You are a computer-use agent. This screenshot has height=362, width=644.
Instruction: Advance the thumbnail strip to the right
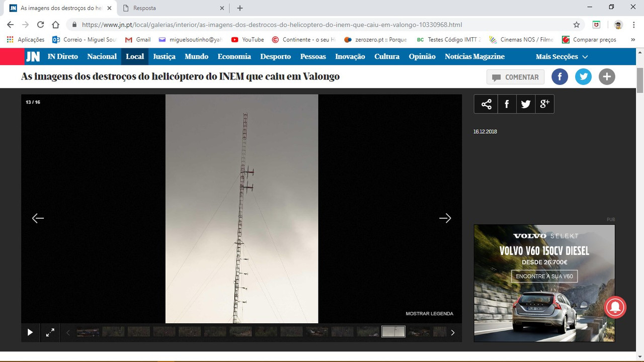[453, 332]
